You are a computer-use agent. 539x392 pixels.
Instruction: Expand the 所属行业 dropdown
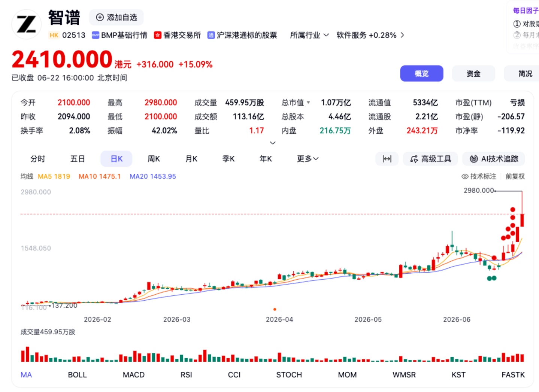(309, 35)
